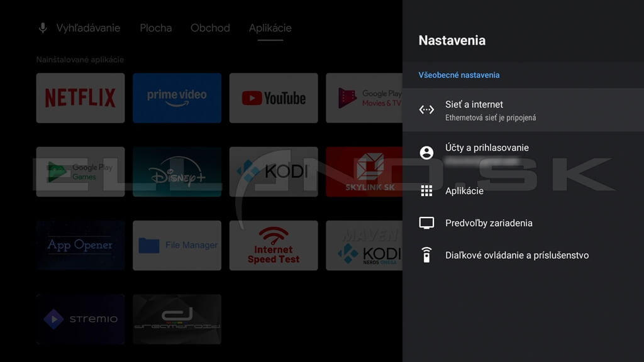
Task: Open Diaľkové ovládanie a príslušenstvo settings
Action: (x=517, y=255)
